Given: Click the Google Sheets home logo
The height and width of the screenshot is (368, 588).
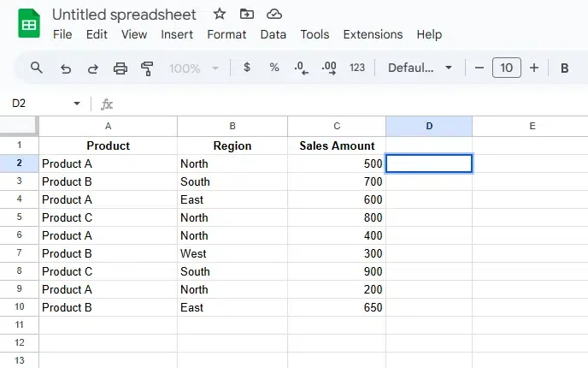Looking at the screenshot, I should coord(29,23).
